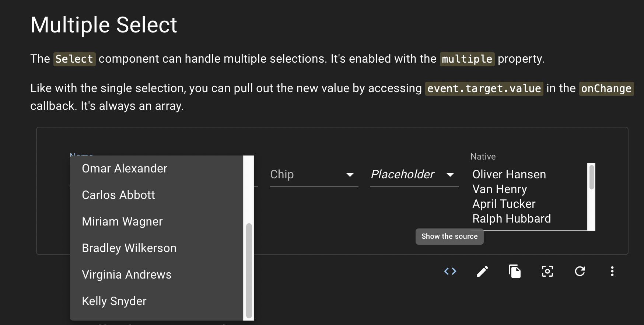Select Oliver Hansen in the Native select

tap(509, 174)
